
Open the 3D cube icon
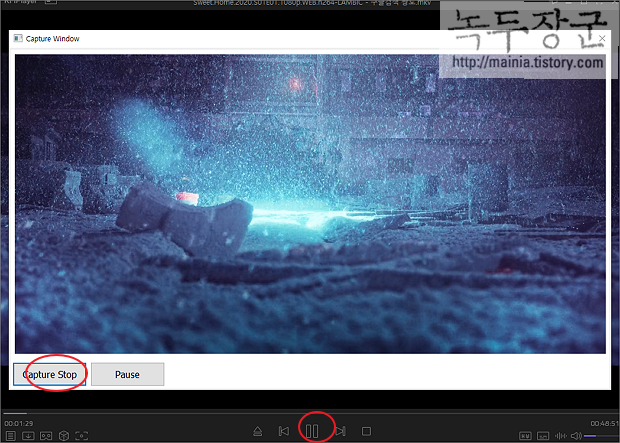(x=64, y=436)
